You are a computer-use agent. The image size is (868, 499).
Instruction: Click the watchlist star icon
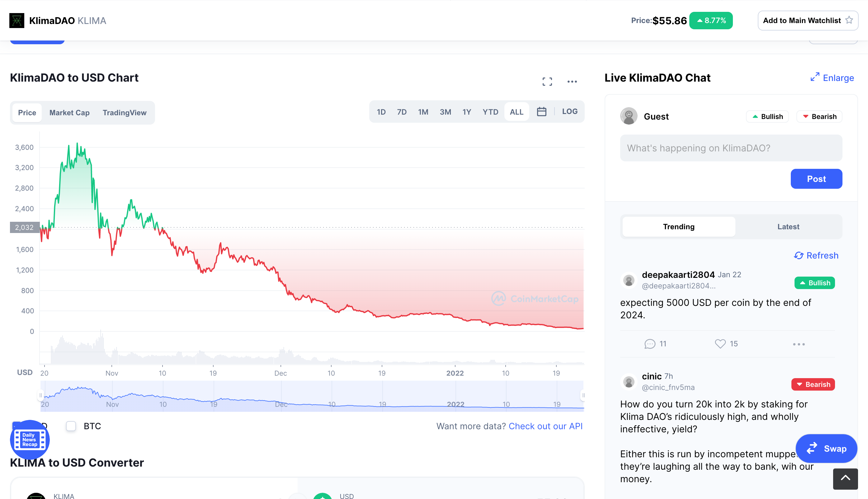point(849,20)
